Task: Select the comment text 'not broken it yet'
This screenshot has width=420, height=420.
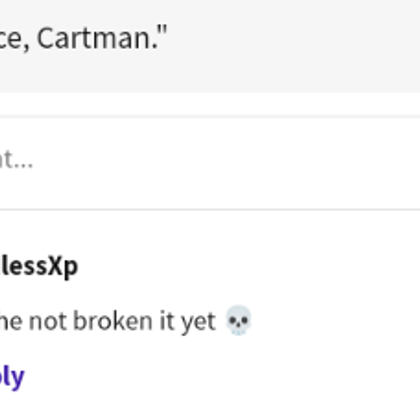Action: (122, 321)
